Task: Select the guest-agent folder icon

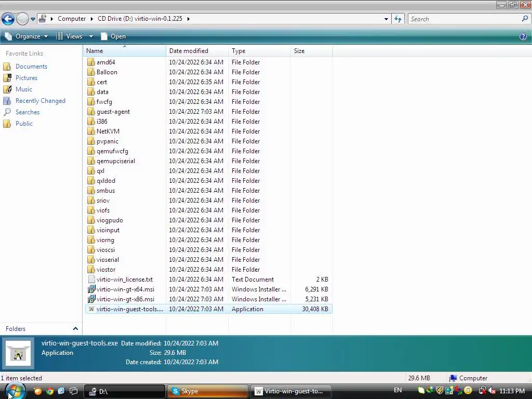Action: click(x=91, y=111)
